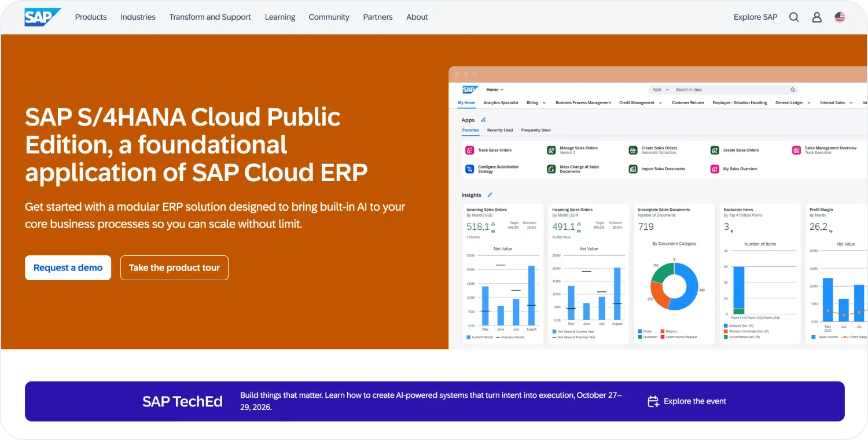Click the blue Configure Substitution Strategy icon

[470, 169]
